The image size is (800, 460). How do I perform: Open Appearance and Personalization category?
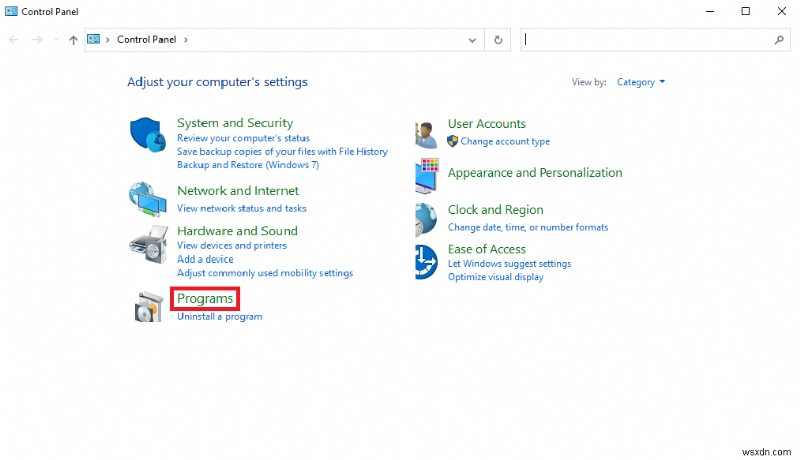[x=535, y=173]
